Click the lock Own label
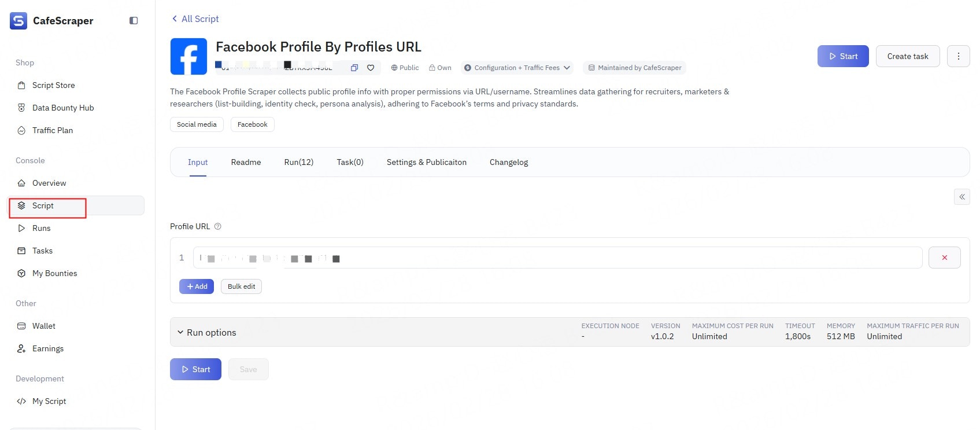This screenshot has height=430, width=980. point(440,68)
